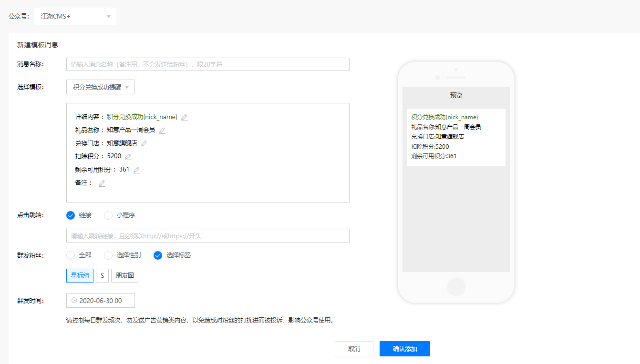The height and width of the screenshot is (364, 640).
Task: Open the 公众号 江湖CMS+ dropdown
Action: click(75, 16)
